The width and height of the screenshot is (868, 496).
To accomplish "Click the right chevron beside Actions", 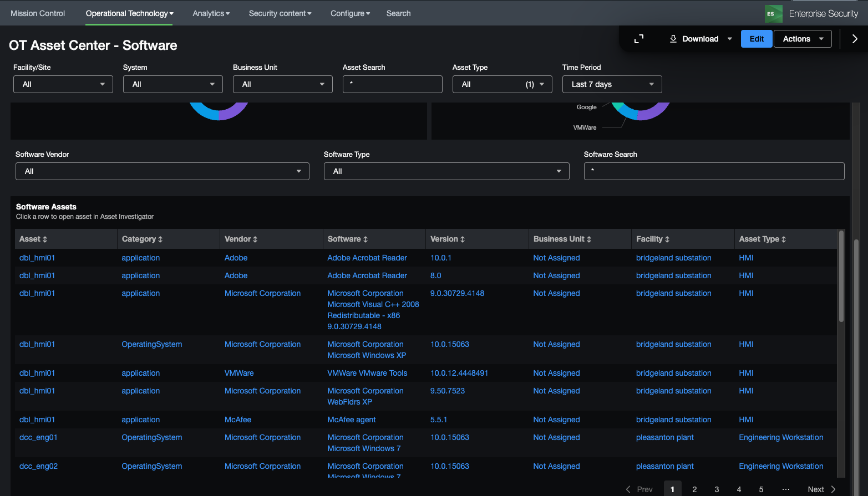I will point(854,39).
